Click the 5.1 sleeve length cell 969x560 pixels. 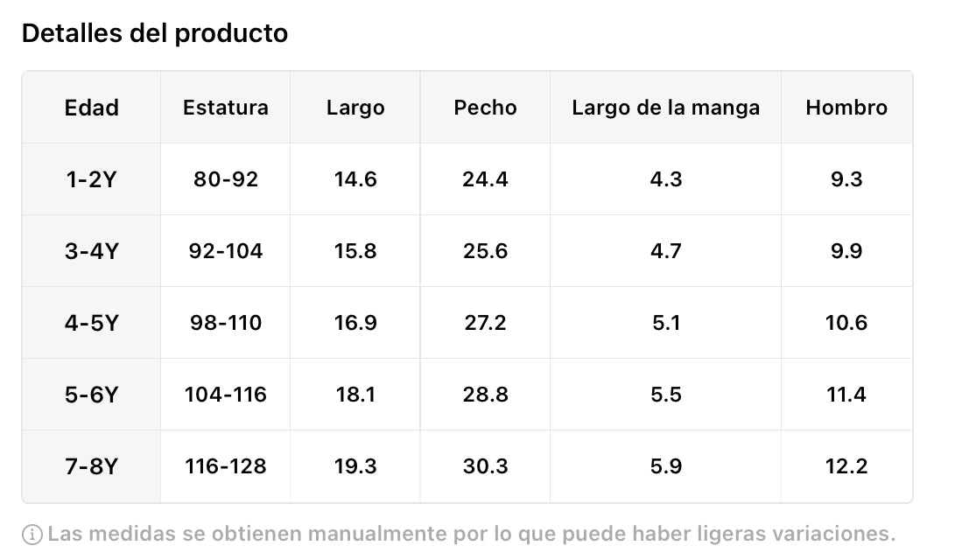click(665, 323)
